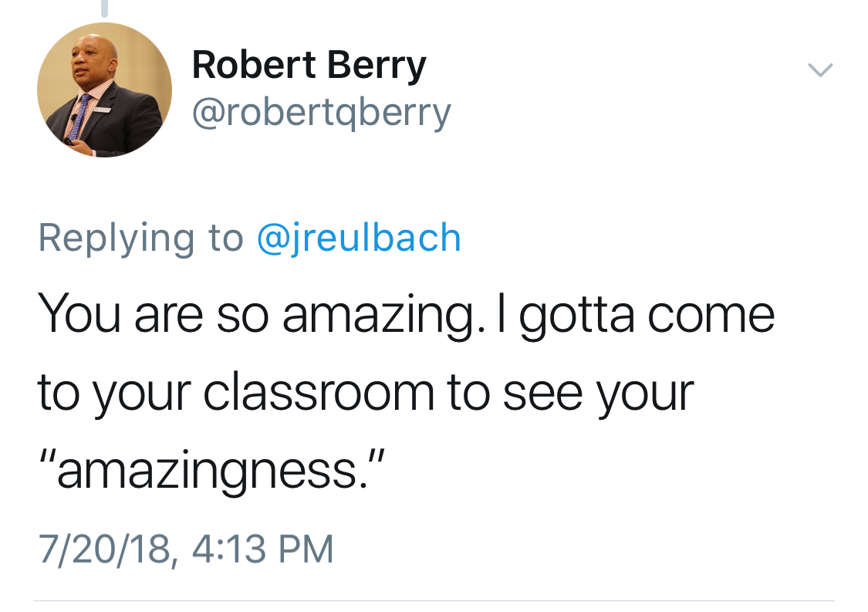Viewport: 868px width, 612px height.
Task: Click the word "classroom" in the tweet
Action: coord(319,393)
